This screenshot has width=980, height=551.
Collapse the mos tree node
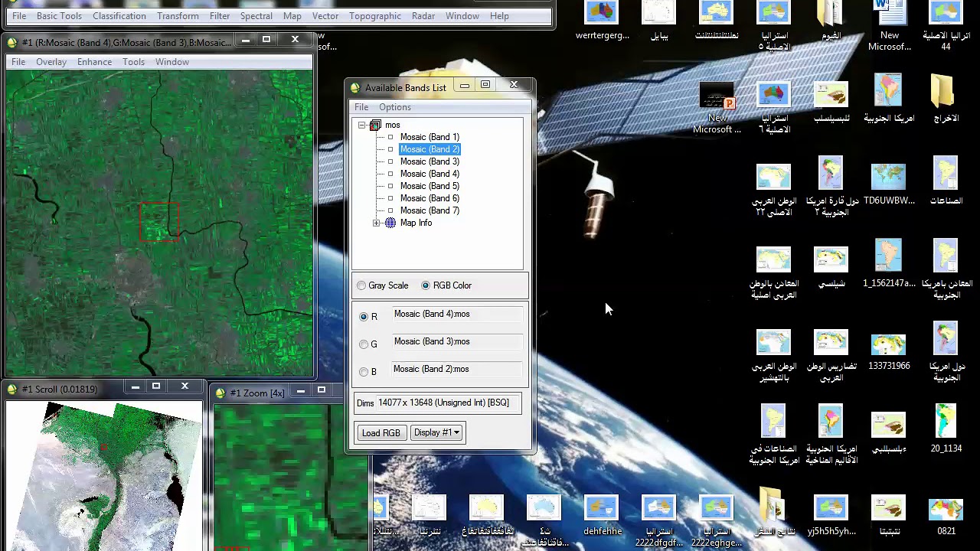(361, 125)
